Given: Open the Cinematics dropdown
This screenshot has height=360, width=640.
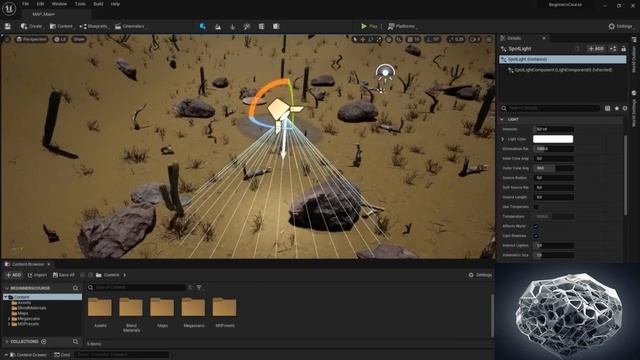Looking at the screenshot, I should click(130, 26).
